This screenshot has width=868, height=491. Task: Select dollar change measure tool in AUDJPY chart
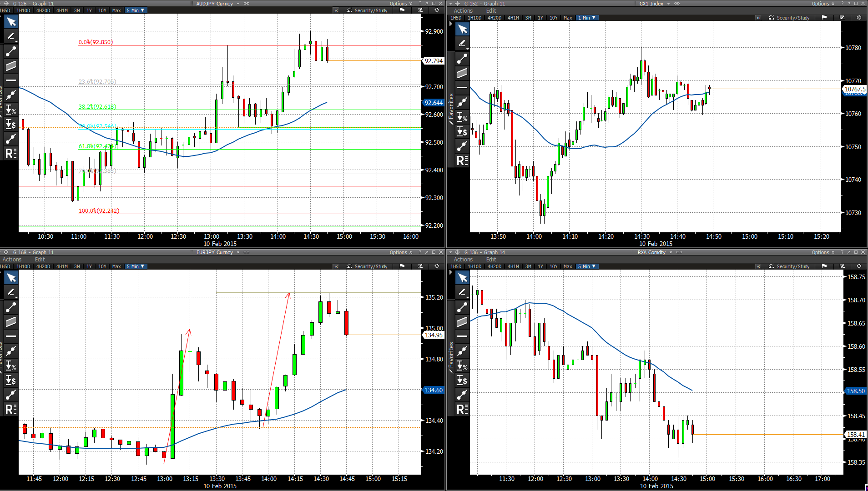[11, 124]
